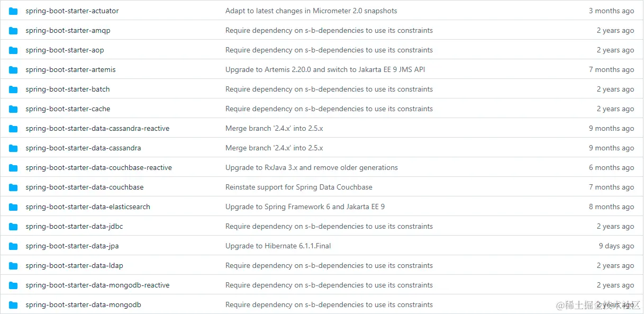Open the commit message in the spring-boot-starter-aop row
Screen dimensions: 644x314
(329, 50)
